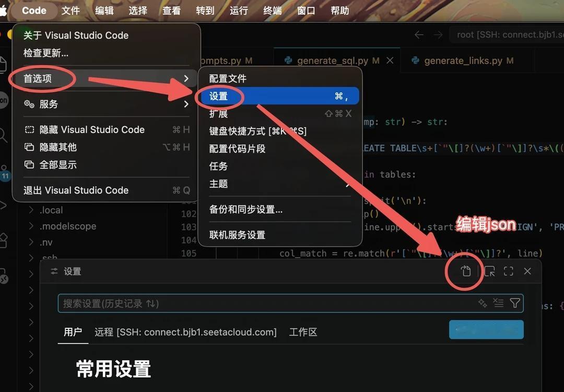
Task: Open the 文件 menu in menu bar
Action: [x=70, y=10]
